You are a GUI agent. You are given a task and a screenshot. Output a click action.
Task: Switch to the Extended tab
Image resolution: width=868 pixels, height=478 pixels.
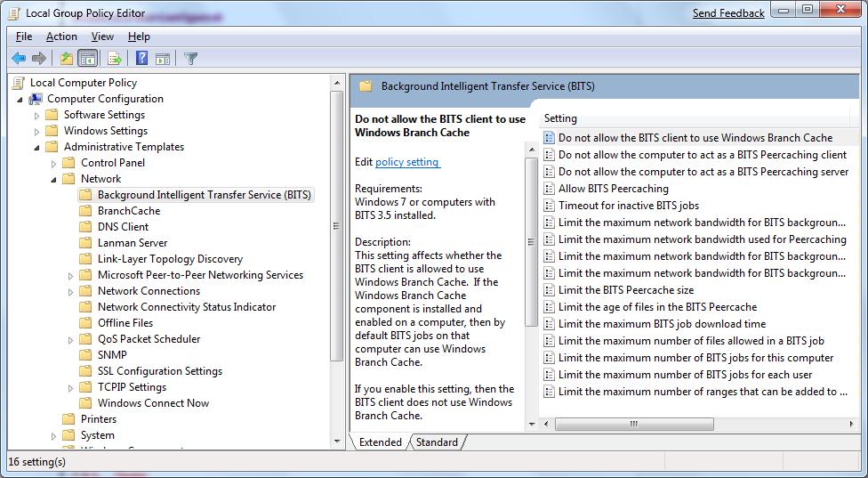click(381, 442)
